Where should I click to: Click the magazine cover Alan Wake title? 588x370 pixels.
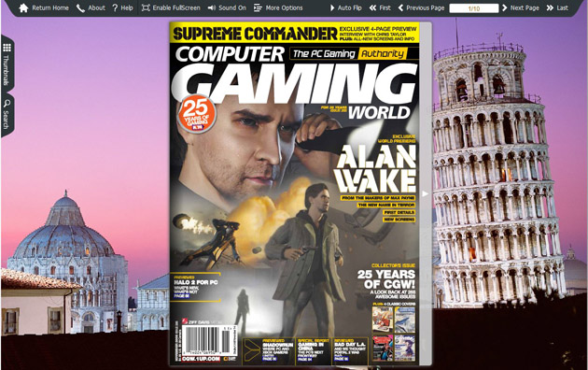pos(376,169)
